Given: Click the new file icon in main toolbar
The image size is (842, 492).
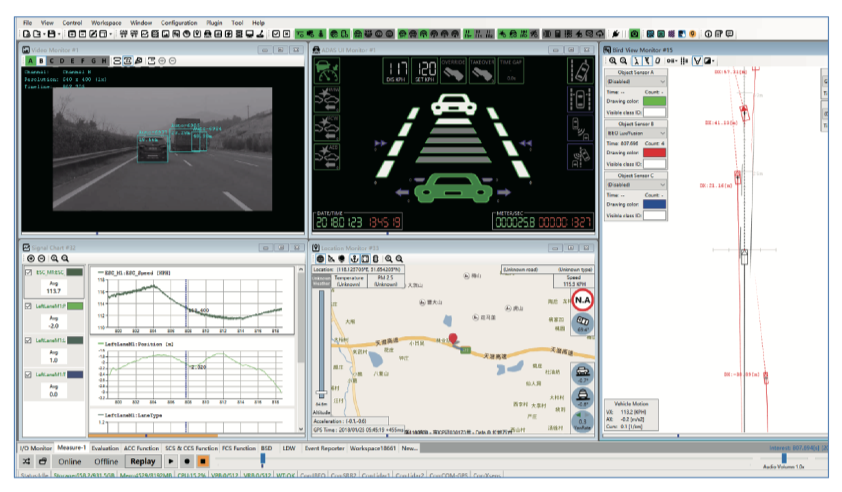Looking at the screenshot, I should pyautogui.click(x=26, y=34).
